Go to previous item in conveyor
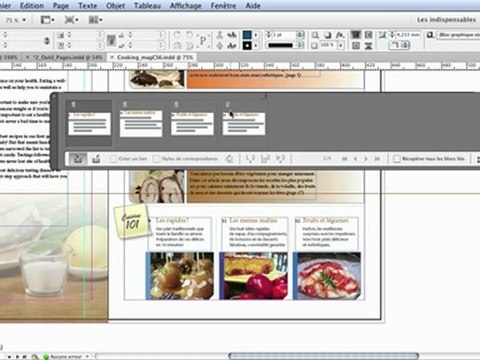The height and width of the screenshot is (360, 480). 355,159
